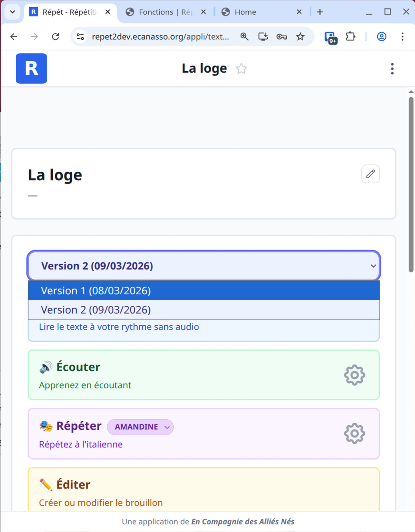Open the Répéter card

pos(204,434)
